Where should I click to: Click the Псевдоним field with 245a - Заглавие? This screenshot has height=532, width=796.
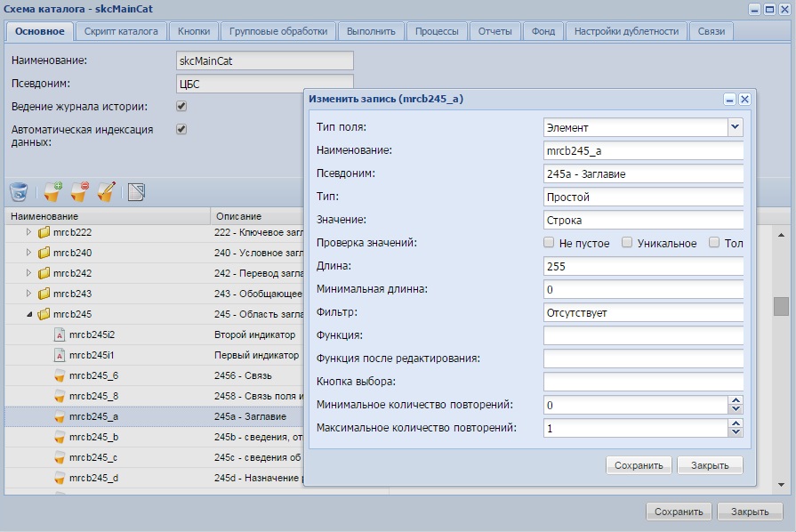643,174
